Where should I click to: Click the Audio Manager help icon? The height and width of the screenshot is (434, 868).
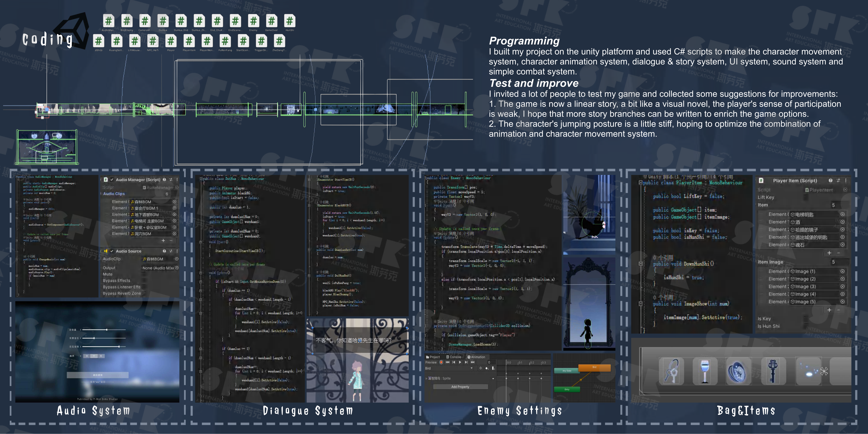[164, 180]
